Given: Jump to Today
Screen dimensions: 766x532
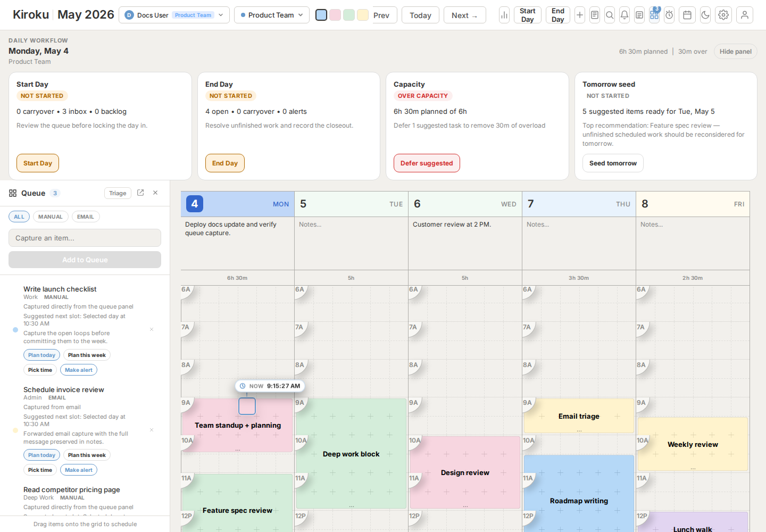Looking at the screenshot, I should tap(420, 15).
